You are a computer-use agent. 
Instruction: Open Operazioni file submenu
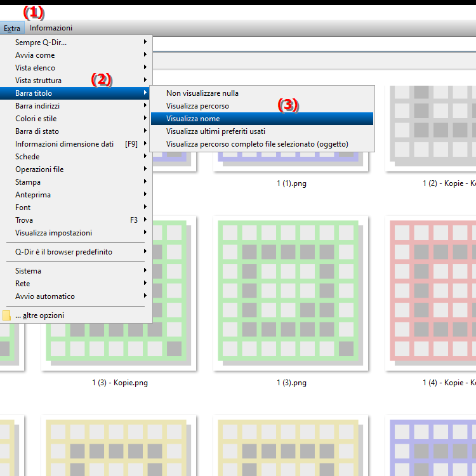coord(76,169)
